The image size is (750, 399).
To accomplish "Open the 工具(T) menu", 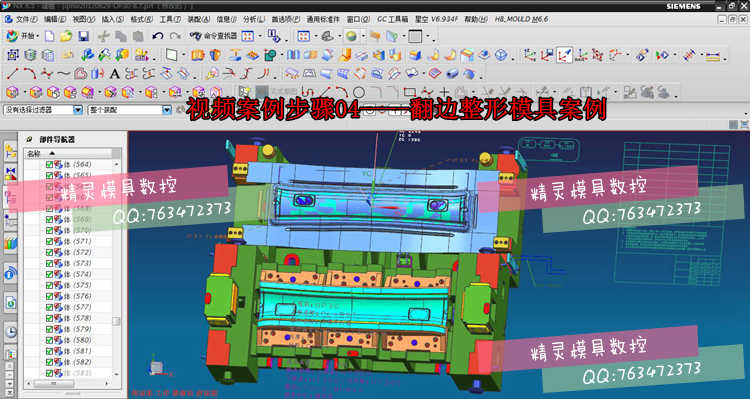I will click(x=170, y=20).
